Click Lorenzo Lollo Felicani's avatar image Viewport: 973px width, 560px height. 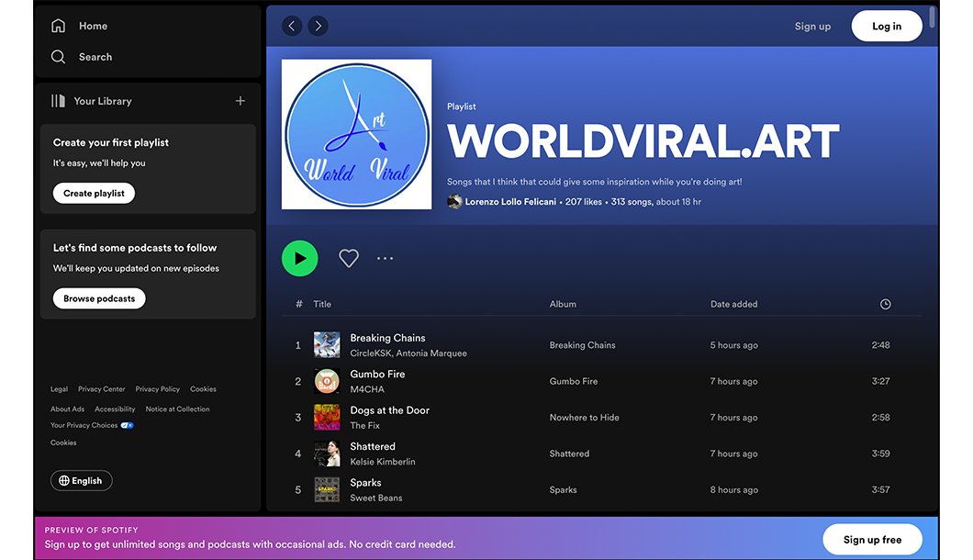[x=455, y=202]
